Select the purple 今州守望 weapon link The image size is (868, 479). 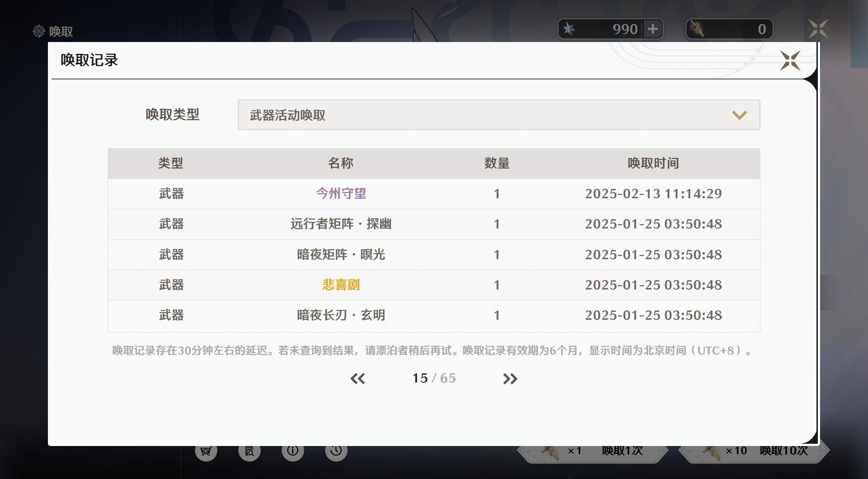pos(341,193)
